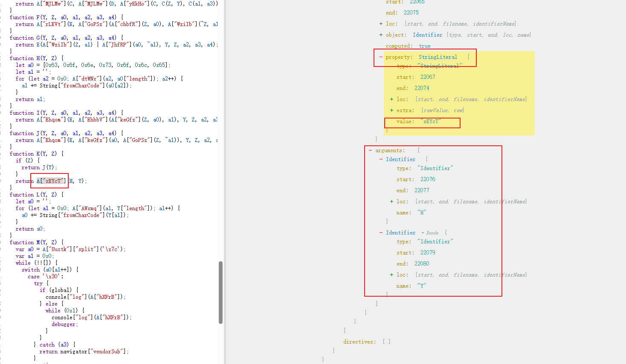Click the name "H" entry

point(411,213)
